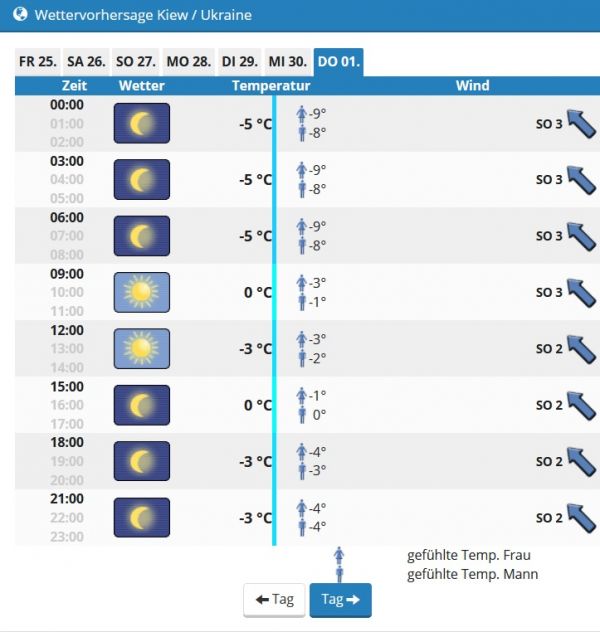Open the SO 27. forecast tab
This screenshot has width=600, height=632.
(x=137, y=62)
